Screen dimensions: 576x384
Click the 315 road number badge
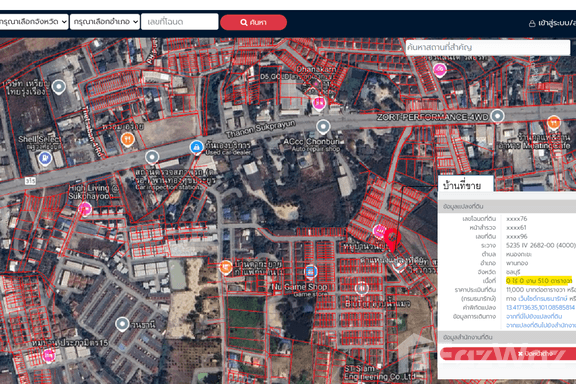click(x=31, y=181)
